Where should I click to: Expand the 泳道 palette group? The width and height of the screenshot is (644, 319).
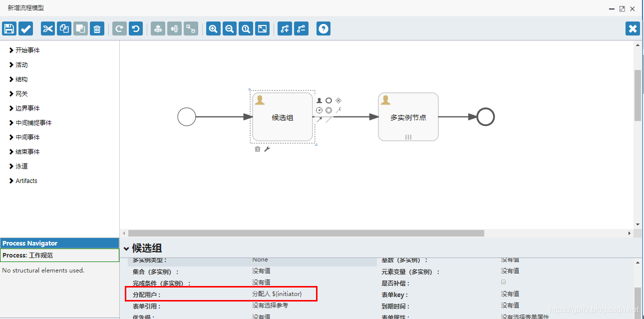(x=18, y=166)
